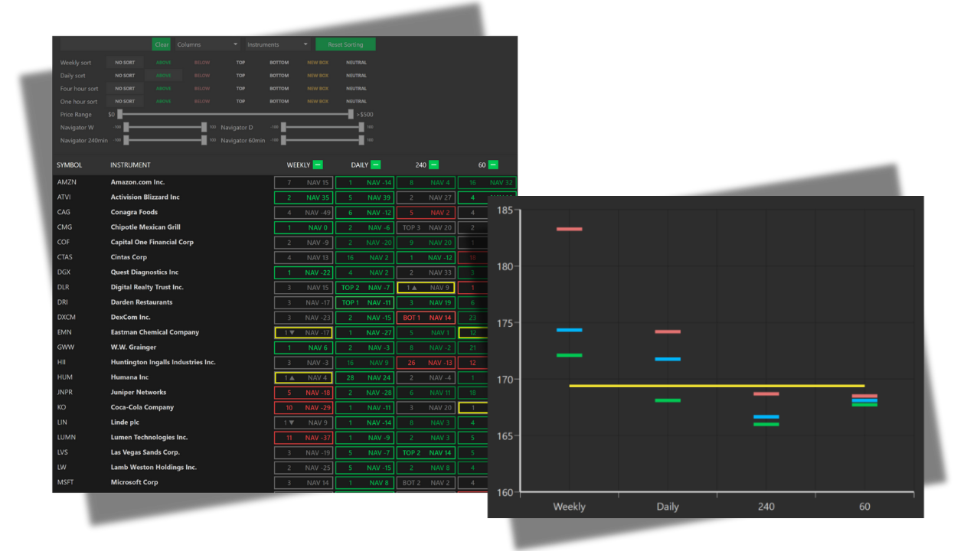This screenshot has width=980, height=551.
Task: Click DexCom's 240 cell showing BOT 1
Action: click(426, 318)
